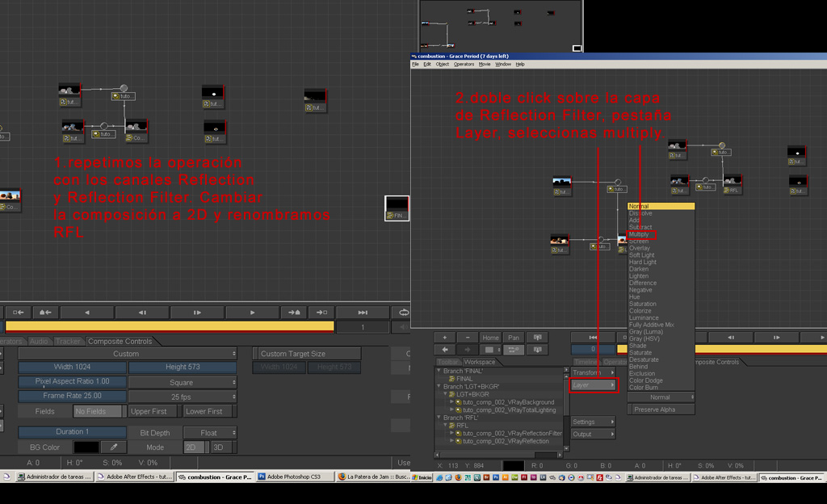Switch to the Tracker tab
Image resolution: width=827 pixels, height=504 pixels.
pyautogui.click(x=68, y=341)
